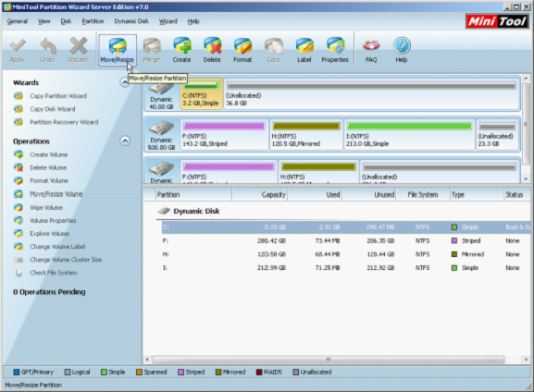This screenshot has width=534, height=392.
Task: Select the F: 143.2 GB striped block
Action: [224, 134]
